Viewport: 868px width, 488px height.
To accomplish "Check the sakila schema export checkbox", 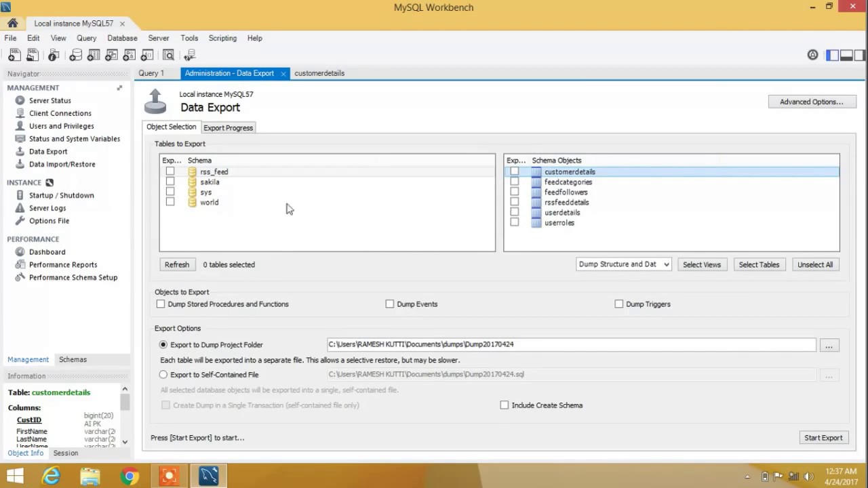I will (170, 182).
